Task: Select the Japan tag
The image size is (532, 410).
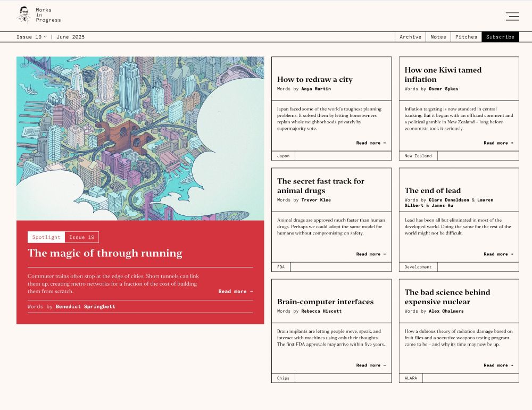Action: 284,156
